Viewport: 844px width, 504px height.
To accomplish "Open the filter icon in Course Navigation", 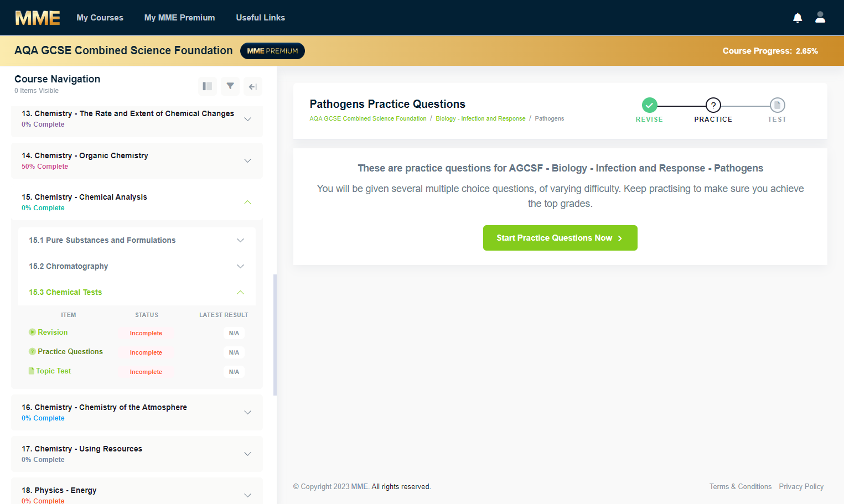I will [230, 86].
